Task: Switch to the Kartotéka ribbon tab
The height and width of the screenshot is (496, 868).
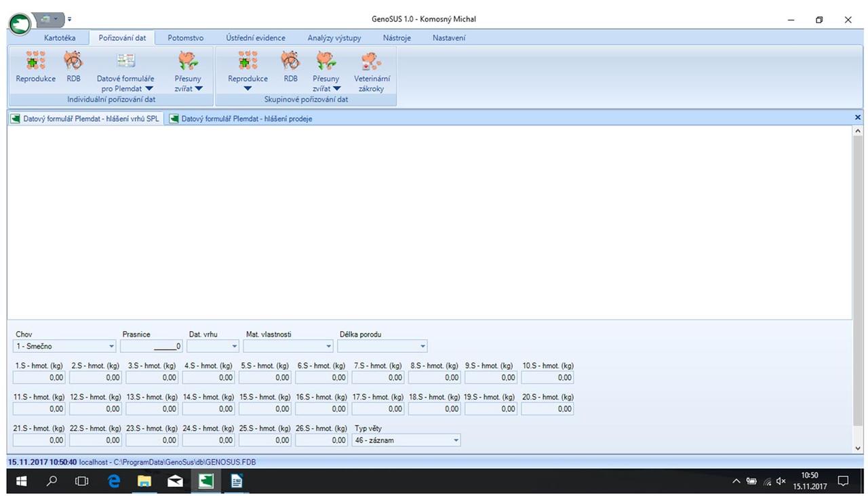Action: 60,38
